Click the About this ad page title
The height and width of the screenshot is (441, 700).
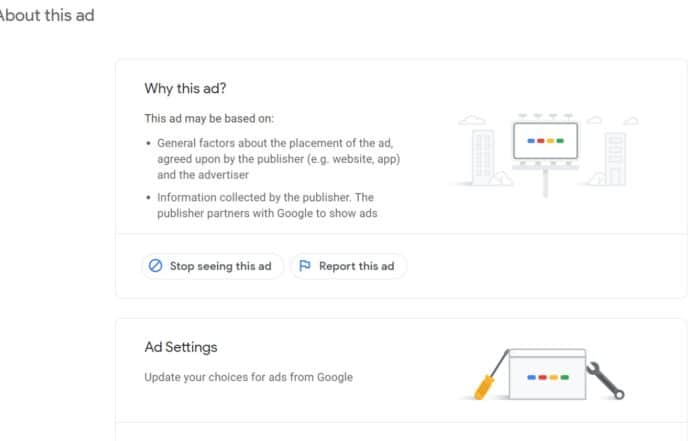tap(47, 16)
